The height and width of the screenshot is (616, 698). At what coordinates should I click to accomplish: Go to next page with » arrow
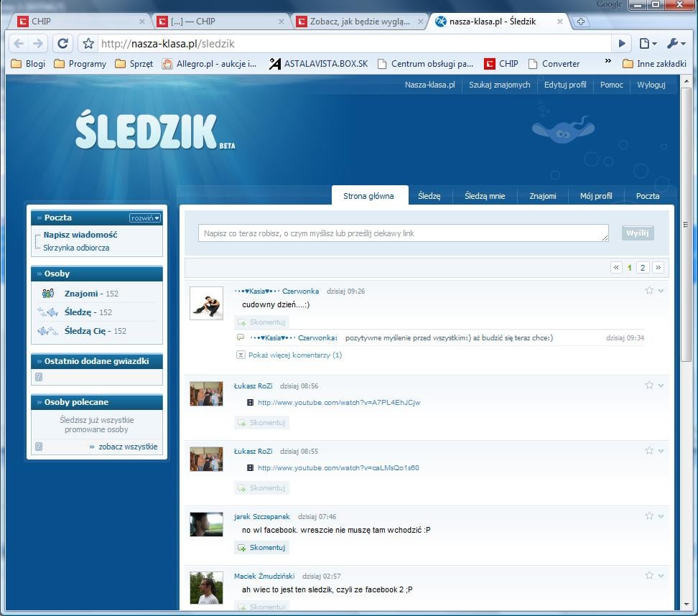[x=658, y=268]
